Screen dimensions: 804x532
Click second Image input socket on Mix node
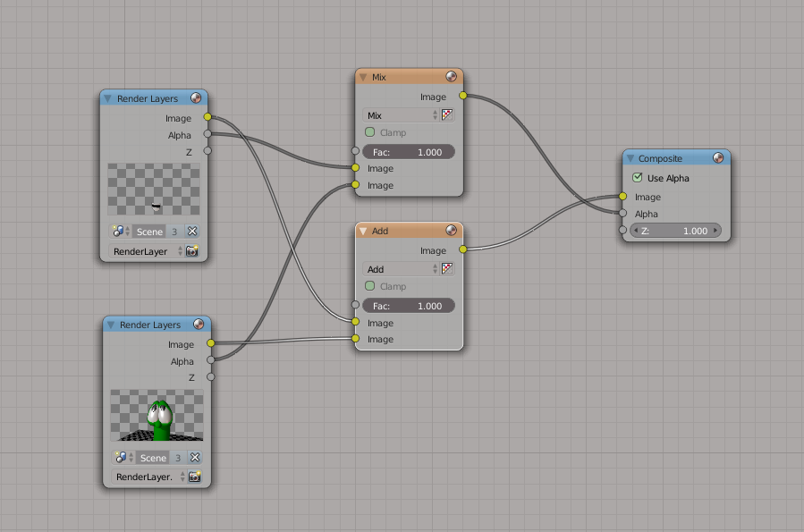tap(355, 184)
